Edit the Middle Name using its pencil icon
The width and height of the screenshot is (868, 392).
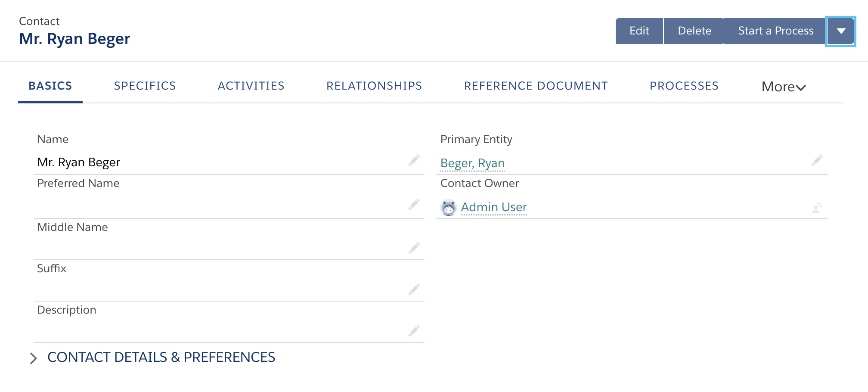point(415,248)
